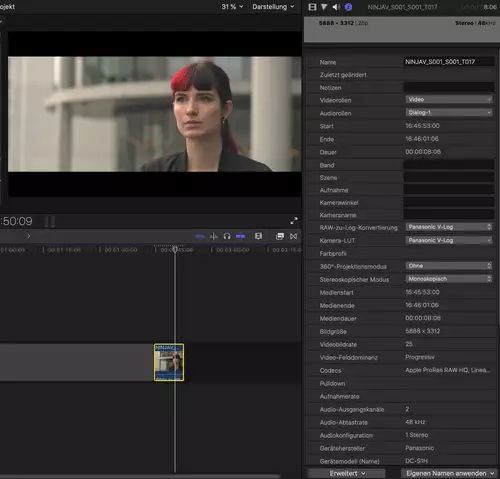Open the Videorollen dropdown
The image size is (500, 479).
449,99
